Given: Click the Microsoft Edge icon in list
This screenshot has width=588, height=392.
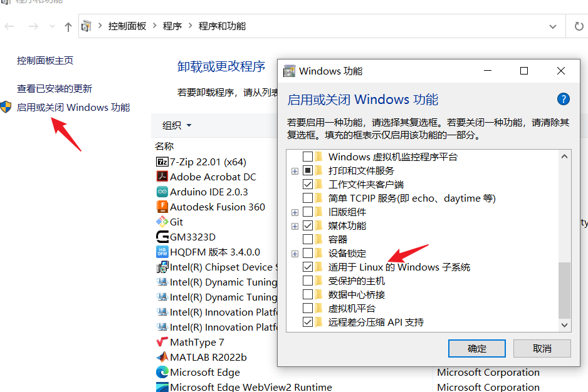Looking at the screenshot, I should [162, 372].
